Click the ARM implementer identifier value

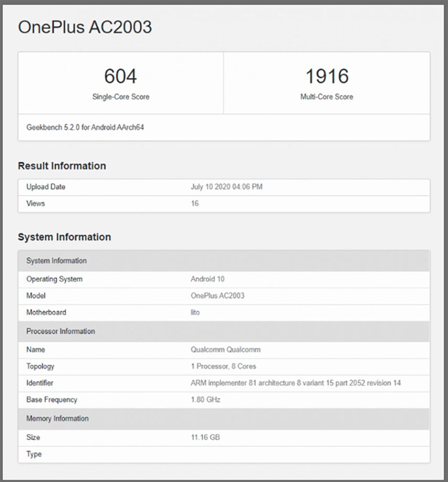(295, 383)
